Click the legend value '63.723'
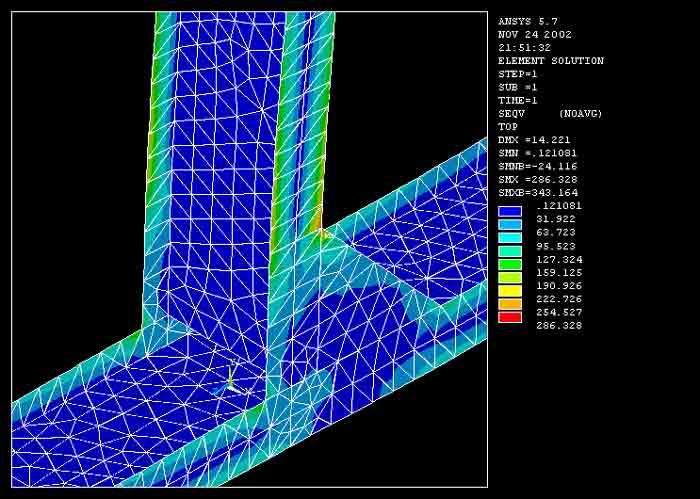700x499 pixels. pos(556,233)
